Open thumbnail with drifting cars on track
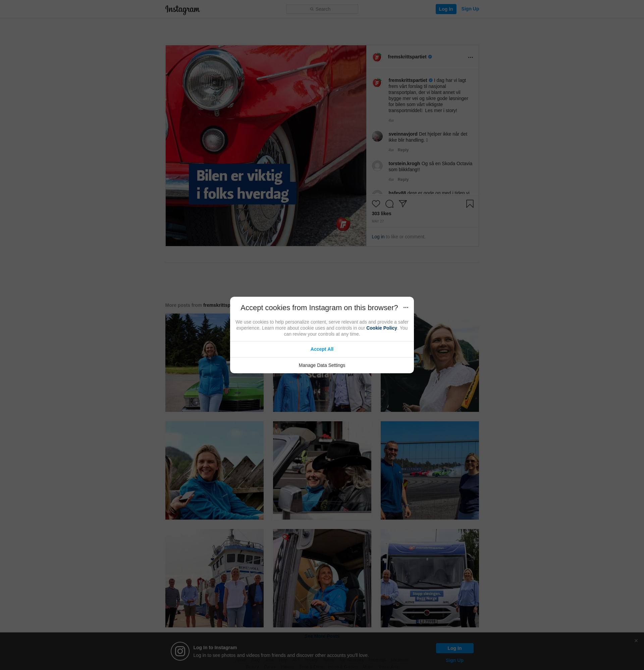 [x=429, y=470]
